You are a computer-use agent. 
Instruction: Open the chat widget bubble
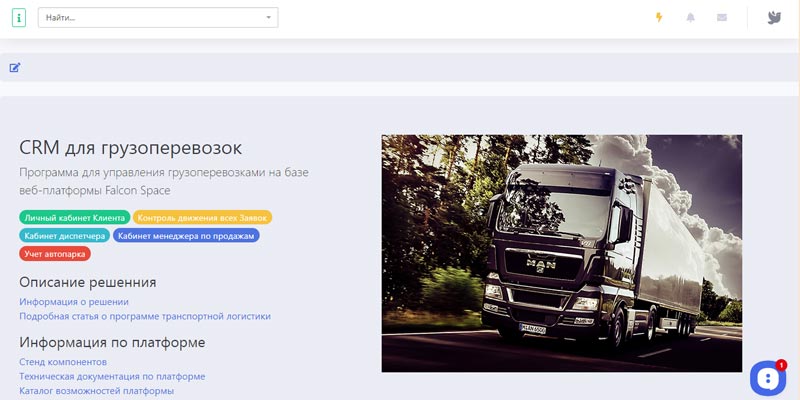[767, 378]
